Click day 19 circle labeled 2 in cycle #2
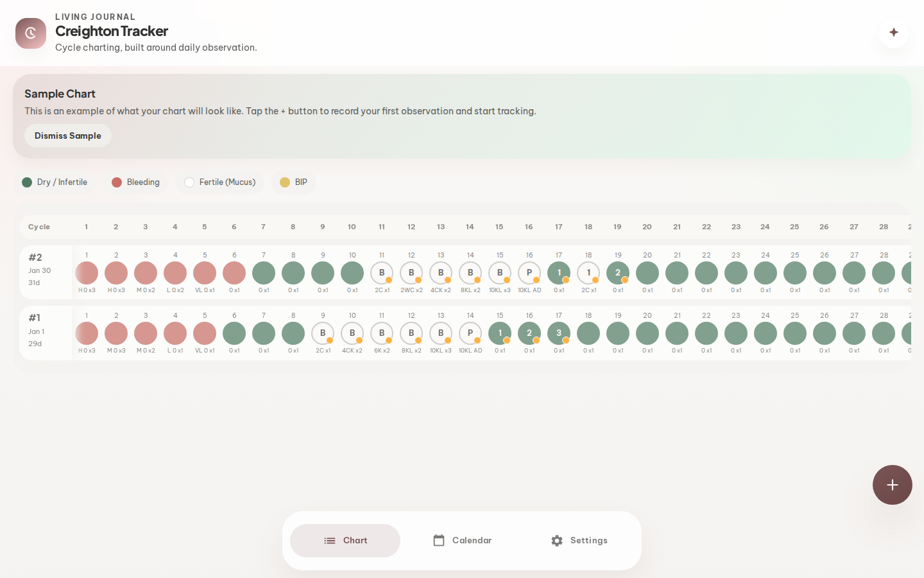This screenshot has width=924, height=578. pyautogui.click(x=618, y=273)
